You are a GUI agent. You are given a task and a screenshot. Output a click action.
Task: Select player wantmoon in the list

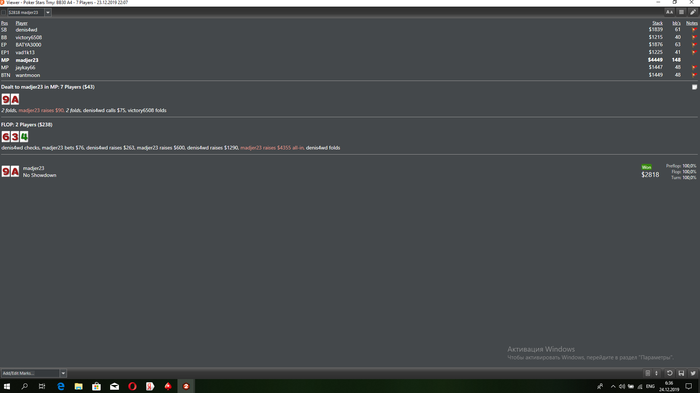tap(28, 75)
